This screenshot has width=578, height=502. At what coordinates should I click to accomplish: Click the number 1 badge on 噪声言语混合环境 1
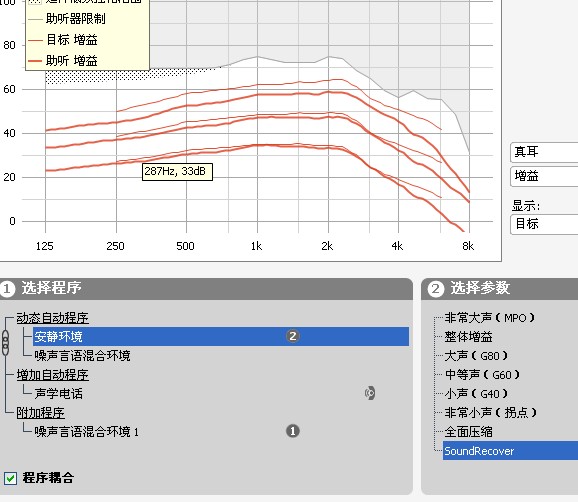coord(293,431)
